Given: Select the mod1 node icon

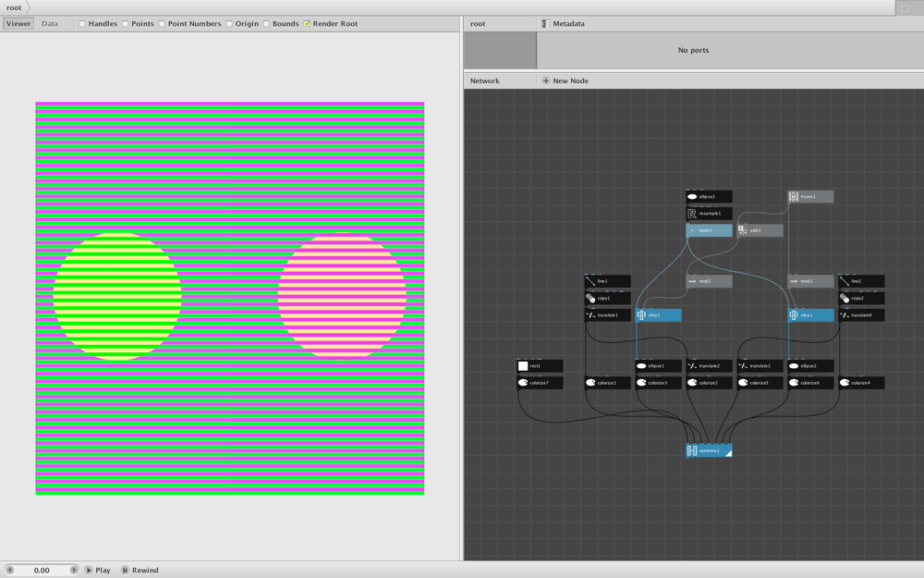Looking at the screenshot, I should [794, 281].
